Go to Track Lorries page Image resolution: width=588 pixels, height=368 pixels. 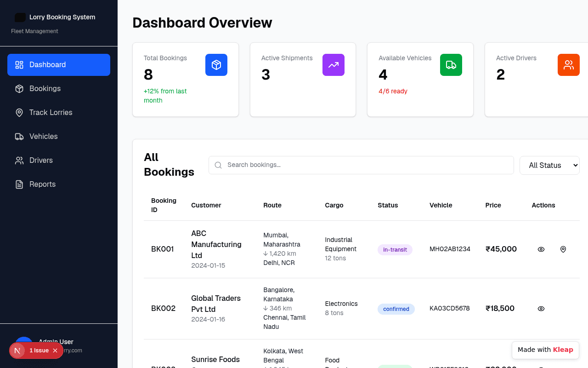click(x=59, y=113)
